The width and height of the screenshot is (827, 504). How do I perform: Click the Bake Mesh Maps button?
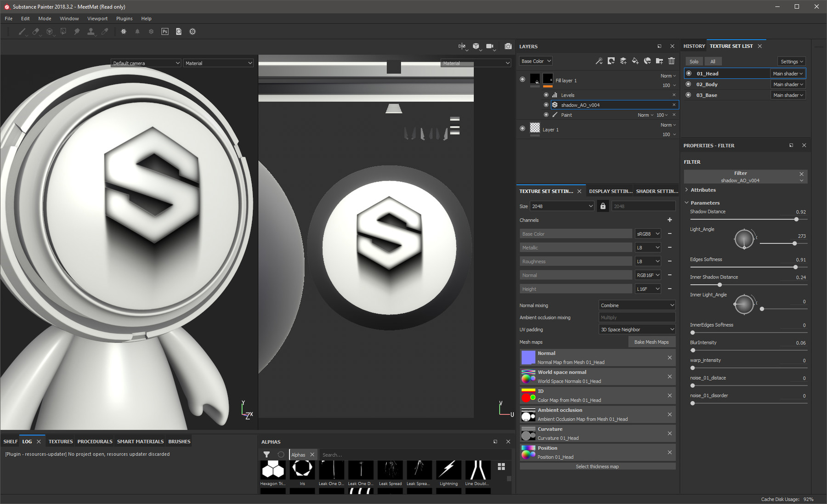click(651, 342)
